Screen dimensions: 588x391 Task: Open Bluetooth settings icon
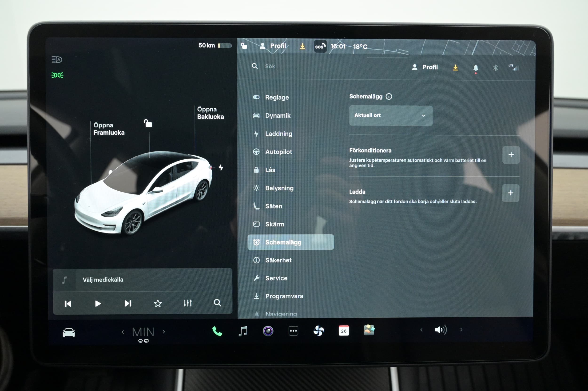(x=495, y=67)
